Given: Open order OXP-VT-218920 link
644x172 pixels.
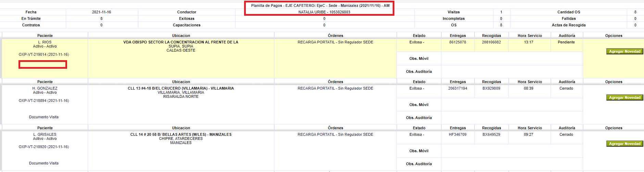Looking at the screenshot, I should (44, 147).
